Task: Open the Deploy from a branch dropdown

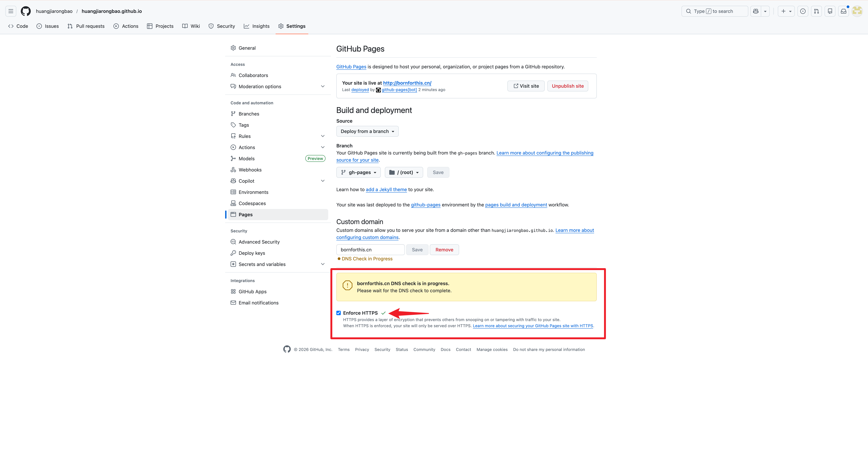Action: 367,131
